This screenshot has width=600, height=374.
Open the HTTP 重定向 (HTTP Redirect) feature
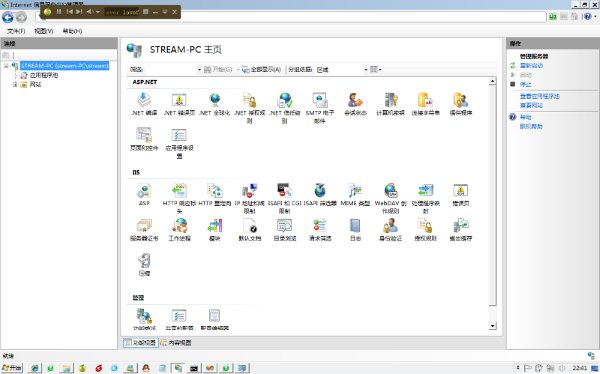click(x=215, y=194)
